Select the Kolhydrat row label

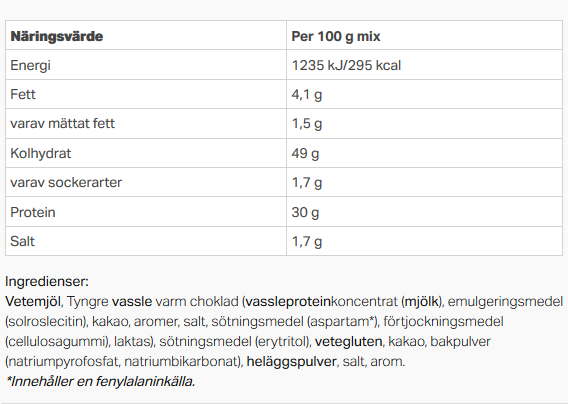[41, 154]
